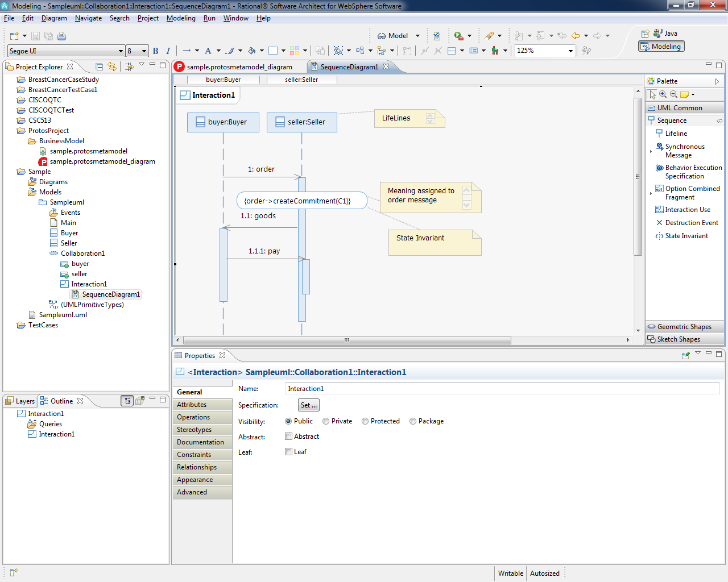
Task: Open the Navigate menu
Action: tap(88, 18)
